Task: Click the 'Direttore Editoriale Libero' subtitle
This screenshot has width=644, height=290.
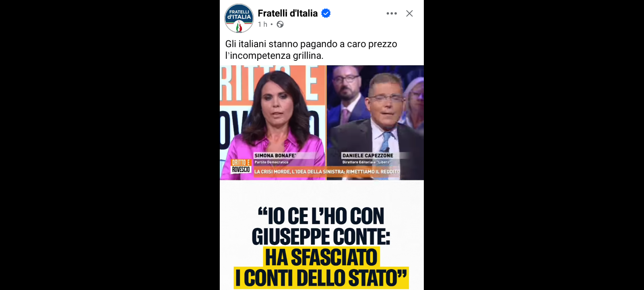Action: (x=367, y=162)
